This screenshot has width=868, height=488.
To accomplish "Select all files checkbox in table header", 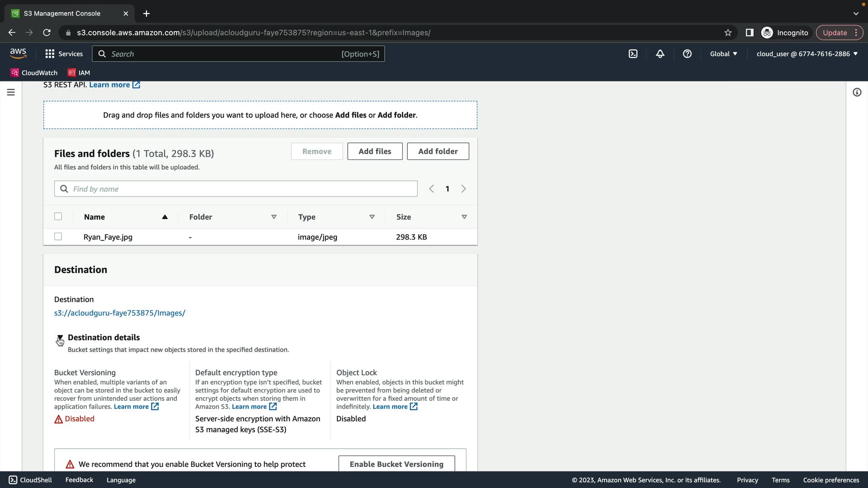I will [x=58, y=216].
